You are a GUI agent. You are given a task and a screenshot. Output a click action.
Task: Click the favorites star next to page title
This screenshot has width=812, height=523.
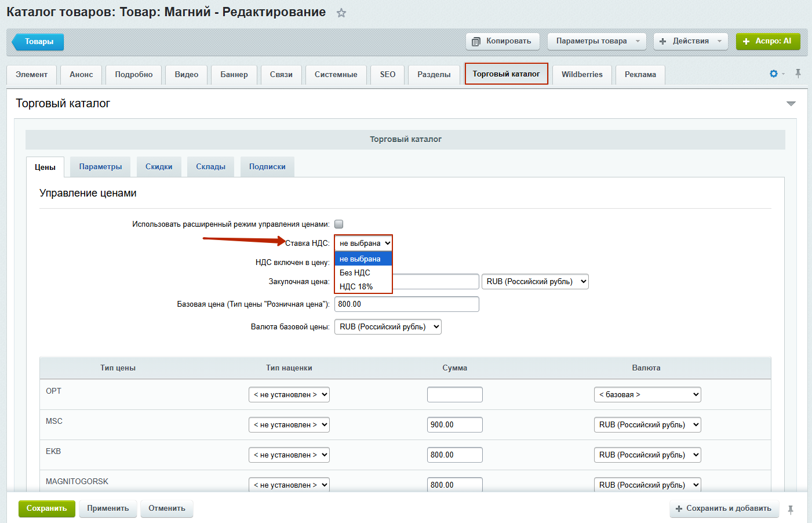(x=341, y=13)
